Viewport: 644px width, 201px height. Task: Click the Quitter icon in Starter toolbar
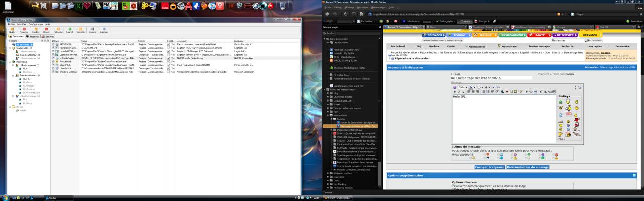click(12, 29)
